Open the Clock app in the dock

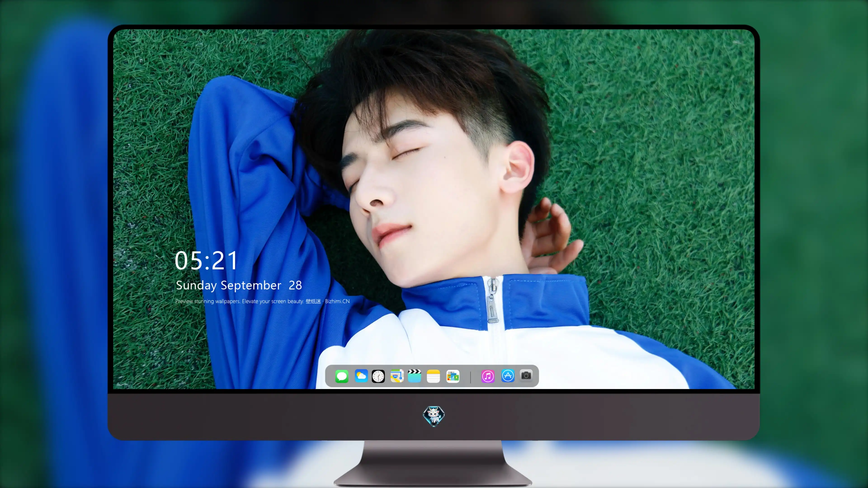378,376
